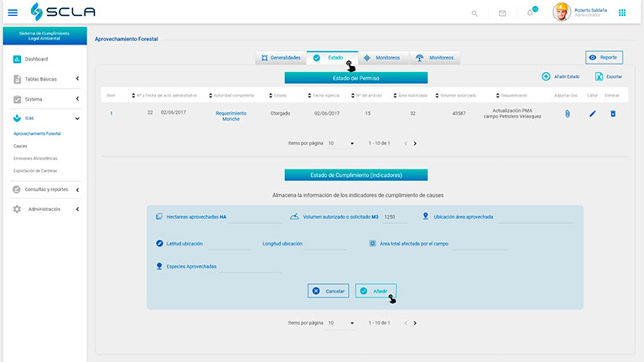Click the Añadir Estado plus icon
Image resolution: width=644 pixels, height=362 pixels.
point(546,76)
